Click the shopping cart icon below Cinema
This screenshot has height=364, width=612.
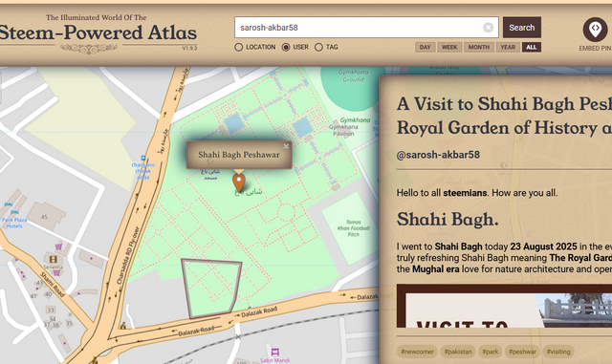[x=56, y=272]
